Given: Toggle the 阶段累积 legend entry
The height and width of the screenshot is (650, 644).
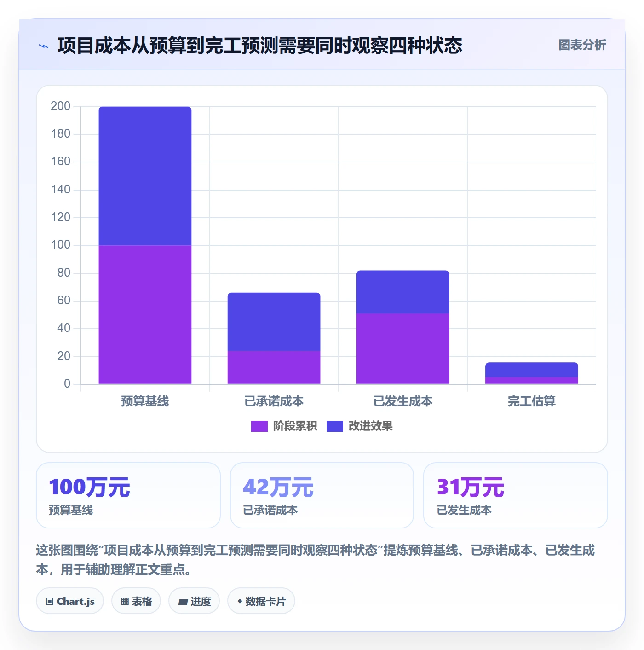Looking at the screenshot, I should [284, 426].
